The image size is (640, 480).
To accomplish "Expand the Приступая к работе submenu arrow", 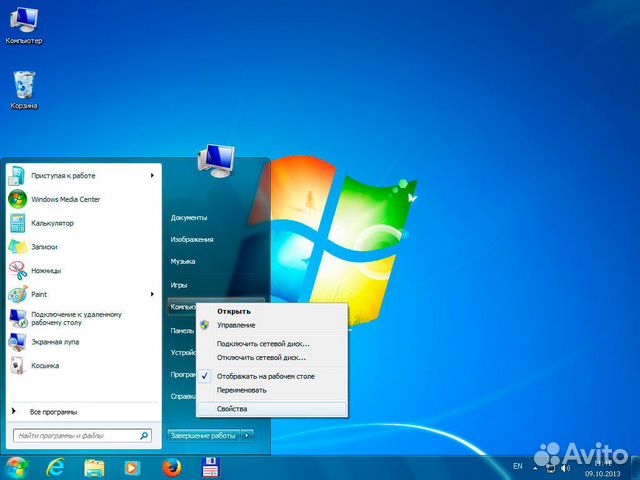I will click(x=152, y=176).
